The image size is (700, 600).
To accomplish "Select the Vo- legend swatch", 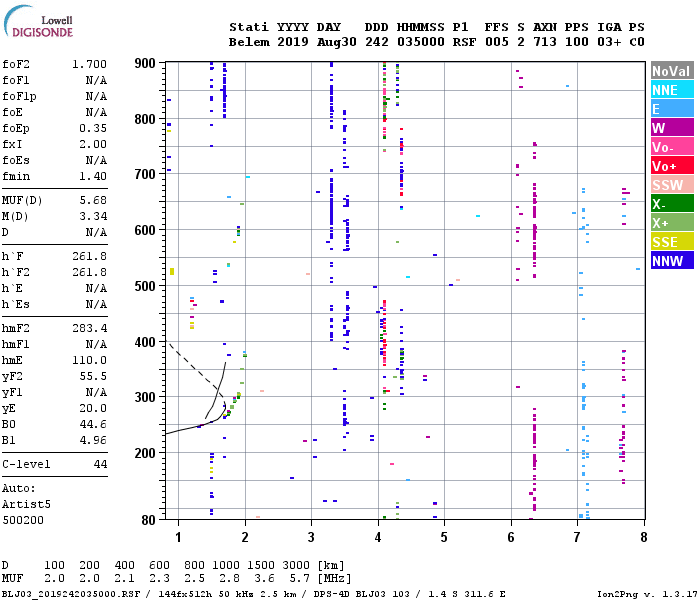I will pyautogui.click(x=672, y=147).
